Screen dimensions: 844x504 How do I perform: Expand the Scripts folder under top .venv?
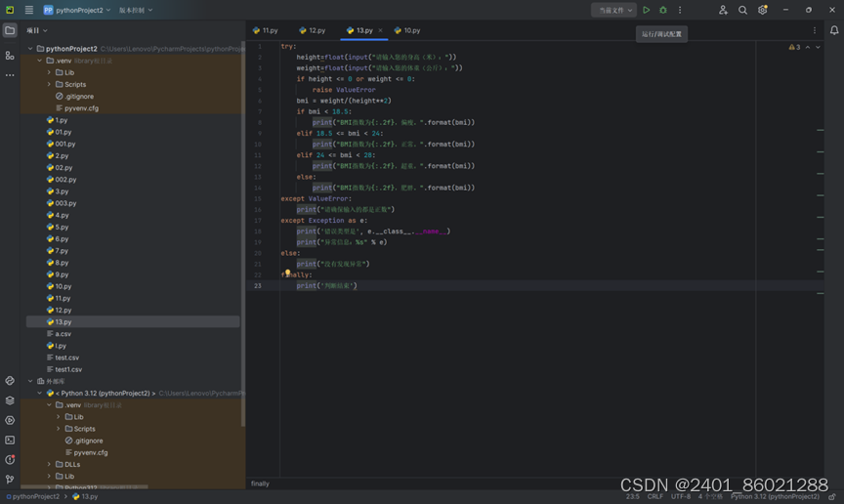coord(49,84)
